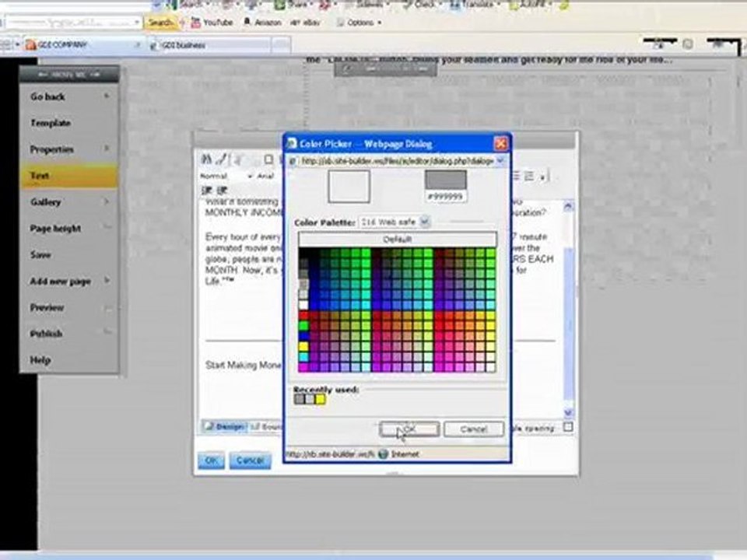The image size is (747, 560).
Task: Click the Internet zone globe icon in status bar
Action: point(384,453)
